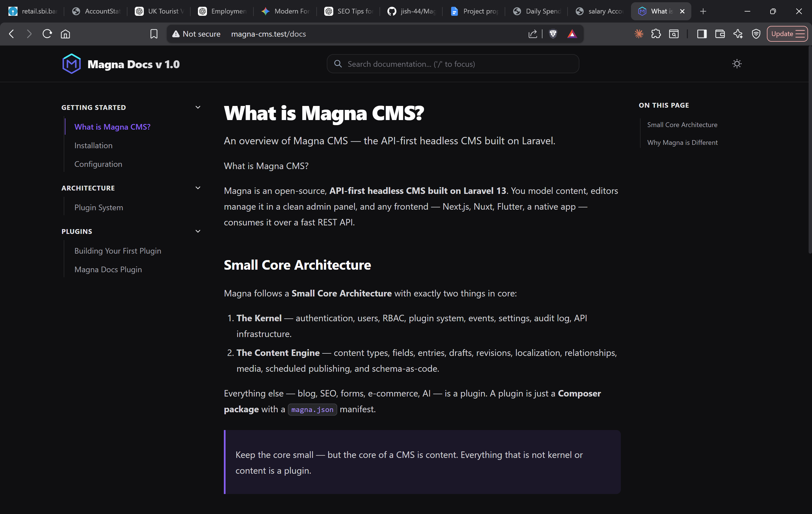Go forward using browser forward arrow
Image resolution: width=812 pixels, height=514 pixels.
click(x=29, y=34)
